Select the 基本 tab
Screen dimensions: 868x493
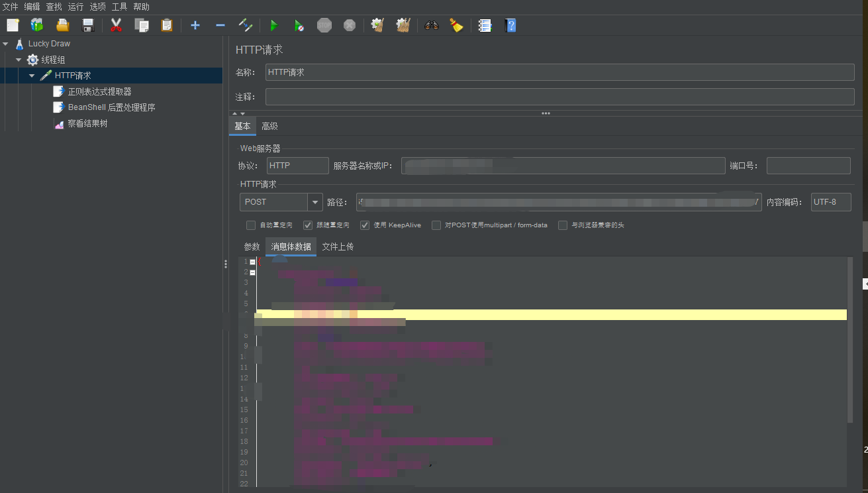point(242,127)
